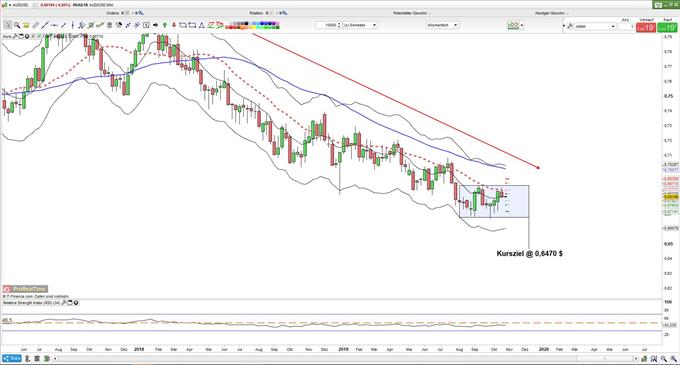Open price chart wrench settings
Image resolution: width=680 pixels, height=365 pixels.
tap(15, 36)
